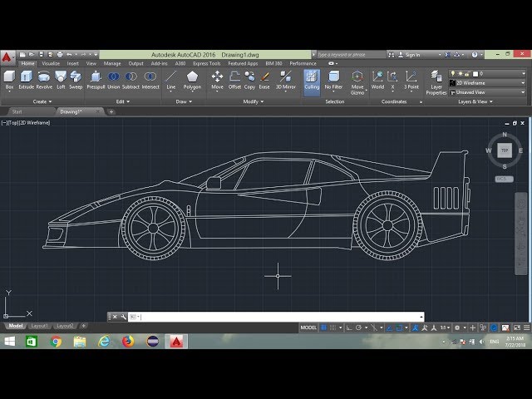532x399 pixels.
Task: Switch to the Start file tab
Action: [17, 111]
